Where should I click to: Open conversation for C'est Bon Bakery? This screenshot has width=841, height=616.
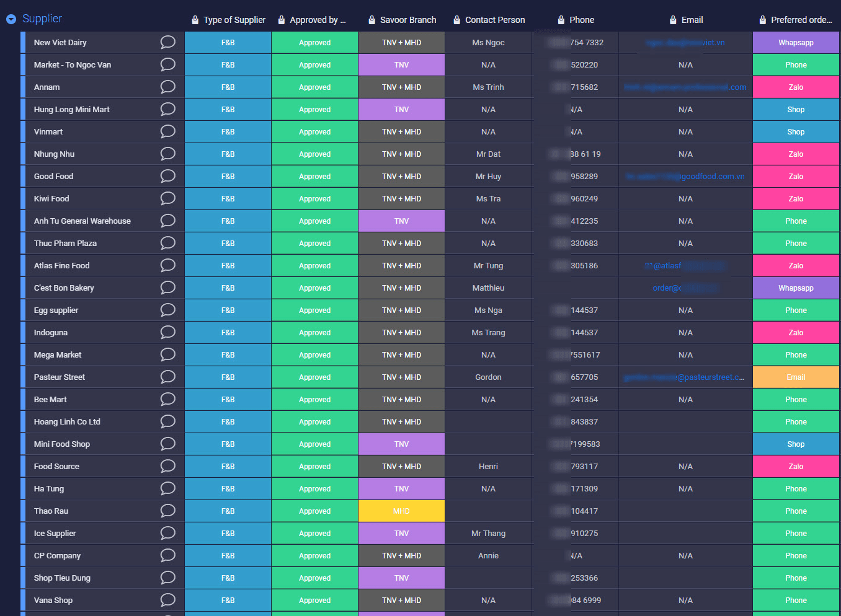tap(168, 288)
